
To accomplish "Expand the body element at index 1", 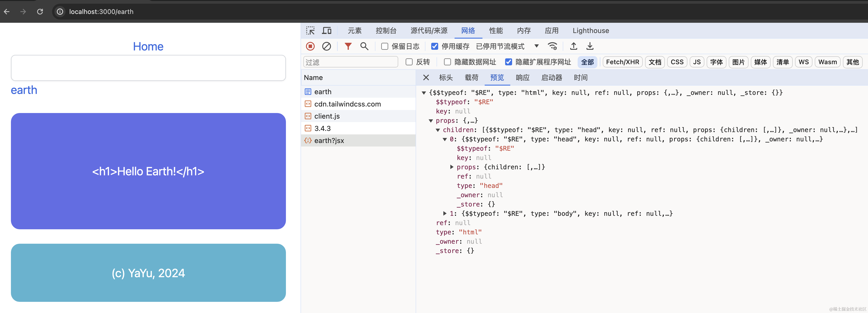I will [x=445, y=214].
